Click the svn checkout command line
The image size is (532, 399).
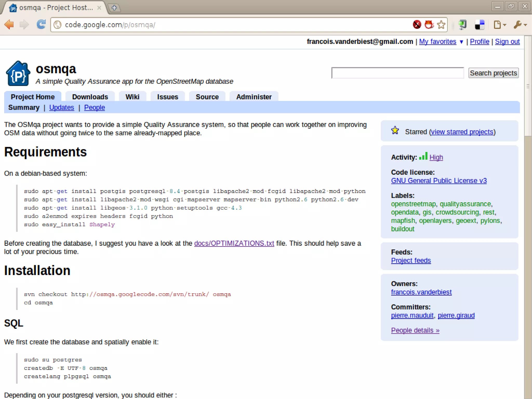127,294
